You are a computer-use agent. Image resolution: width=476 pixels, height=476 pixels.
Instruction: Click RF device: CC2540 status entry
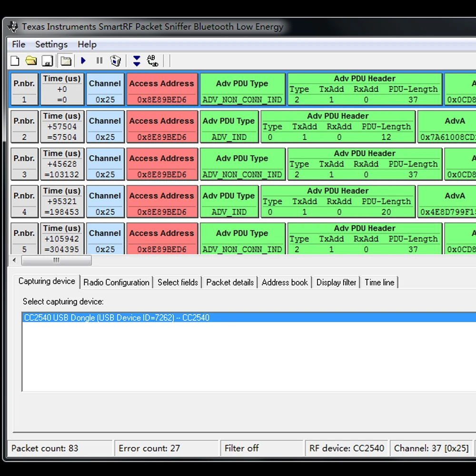[347, 448]
